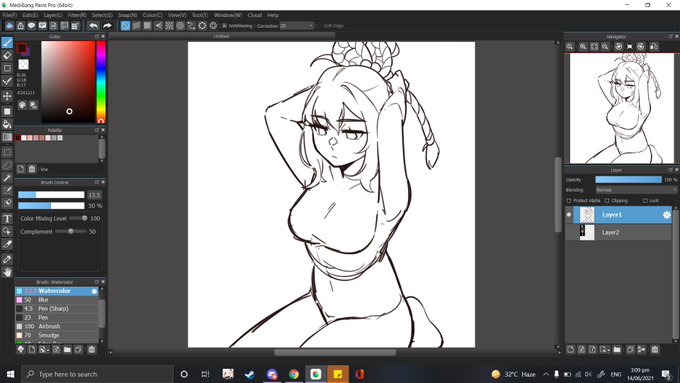Adjust the Color Mixing Level slider
Viewport: 680px width, 383px height.
point(78,218)
